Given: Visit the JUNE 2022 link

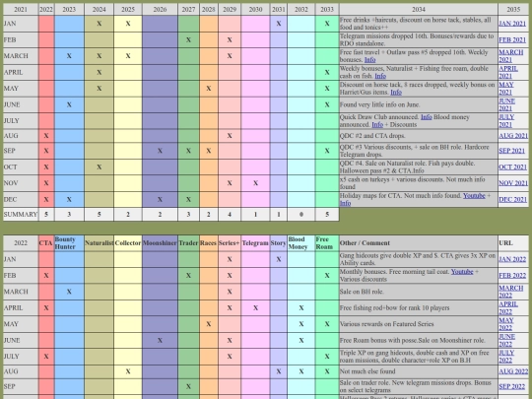Looking at the screenshot, I should (x=507, y=340).
